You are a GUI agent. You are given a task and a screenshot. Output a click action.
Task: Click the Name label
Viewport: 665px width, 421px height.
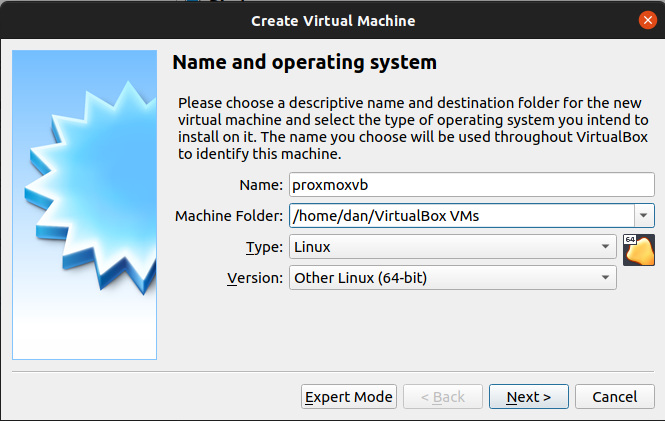(x=261, y=185)
